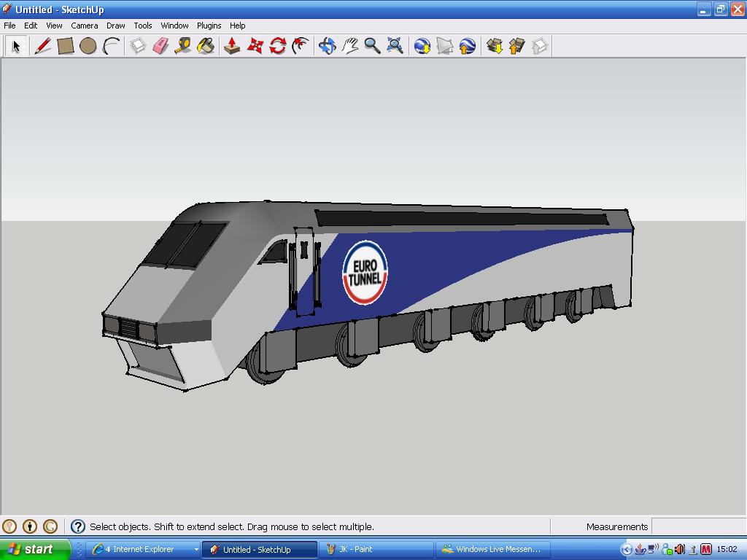Open the Camera menu
The width and height of the screenshot is (747, 560).
point(85,26)
